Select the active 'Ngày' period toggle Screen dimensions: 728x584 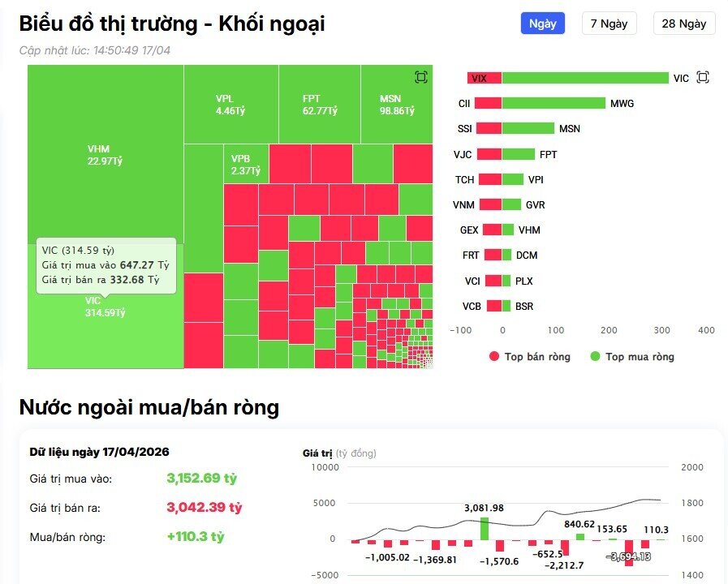(x=541, y=24)
